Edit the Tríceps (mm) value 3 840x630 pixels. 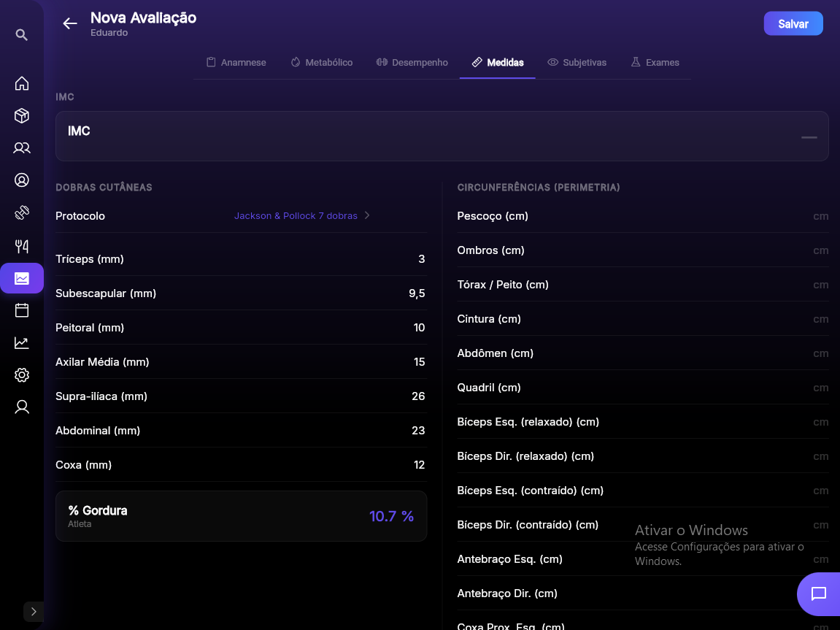422,259
